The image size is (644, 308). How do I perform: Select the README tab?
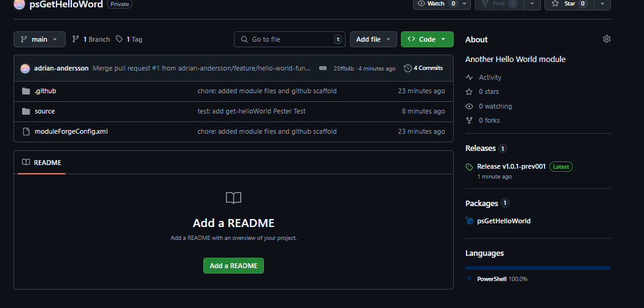click(x=42, y=163)
